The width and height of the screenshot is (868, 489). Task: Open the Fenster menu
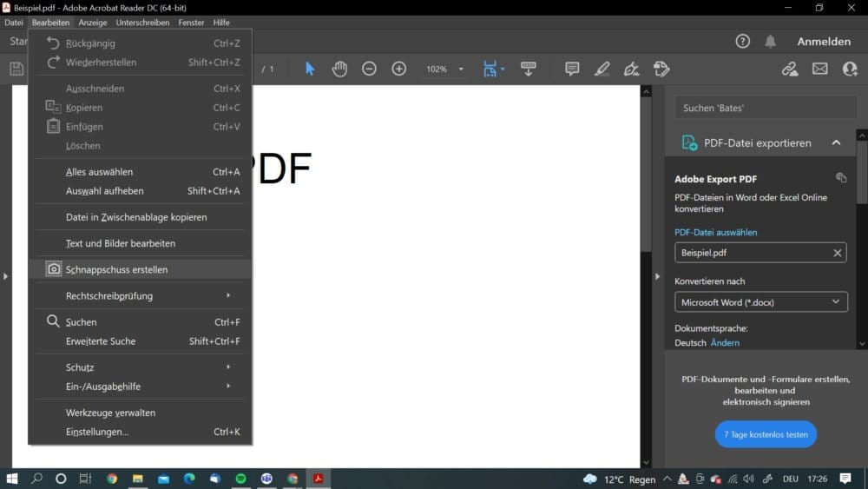point(191,23)
